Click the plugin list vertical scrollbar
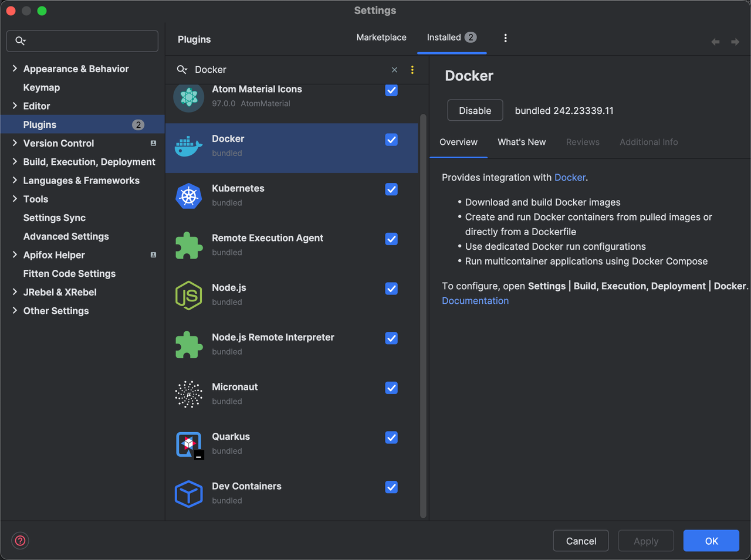This screenshot has height=560, width=751. click(423, 315)
